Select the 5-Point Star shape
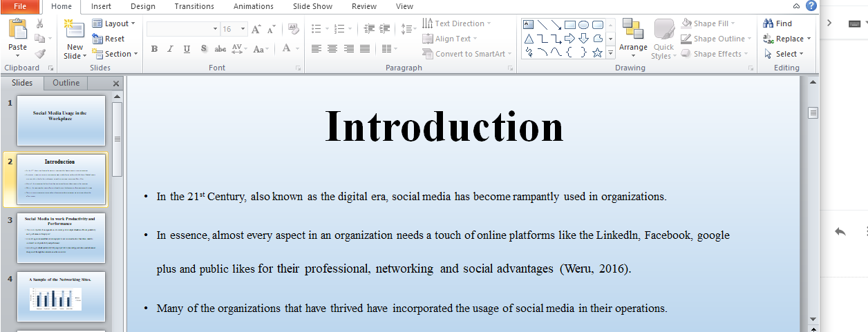 click(x=598, y=52)
